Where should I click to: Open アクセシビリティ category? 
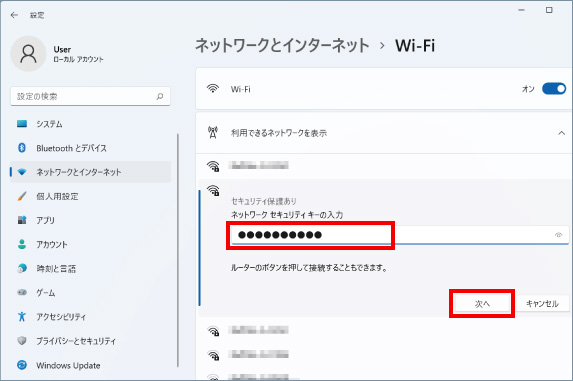pos(90,317)
